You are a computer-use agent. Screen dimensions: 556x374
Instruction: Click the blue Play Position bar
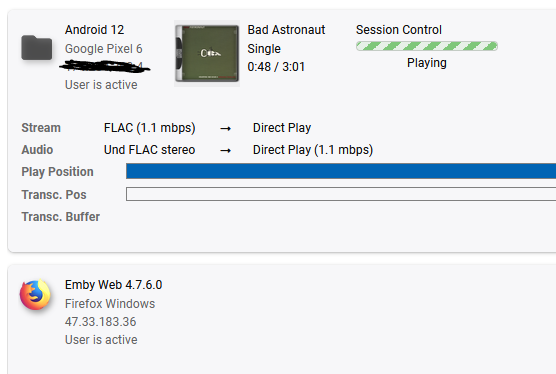click(x=341, y=171)
